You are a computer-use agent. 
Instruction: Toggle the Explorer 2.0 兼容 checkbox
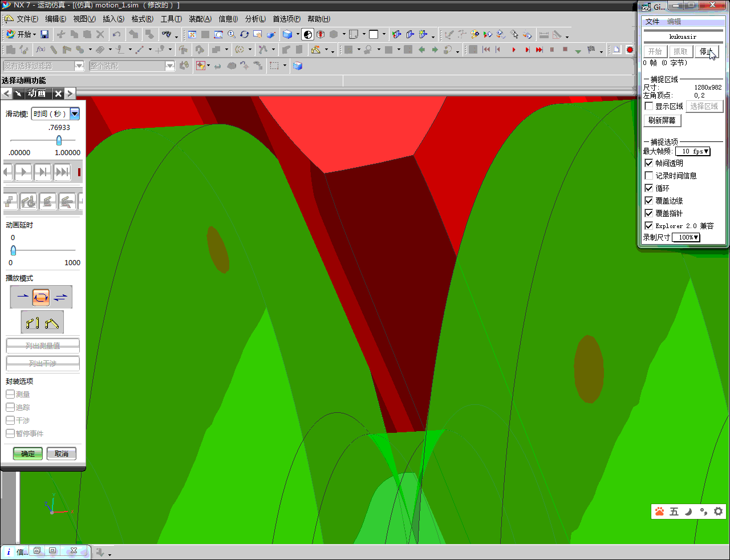648,226
